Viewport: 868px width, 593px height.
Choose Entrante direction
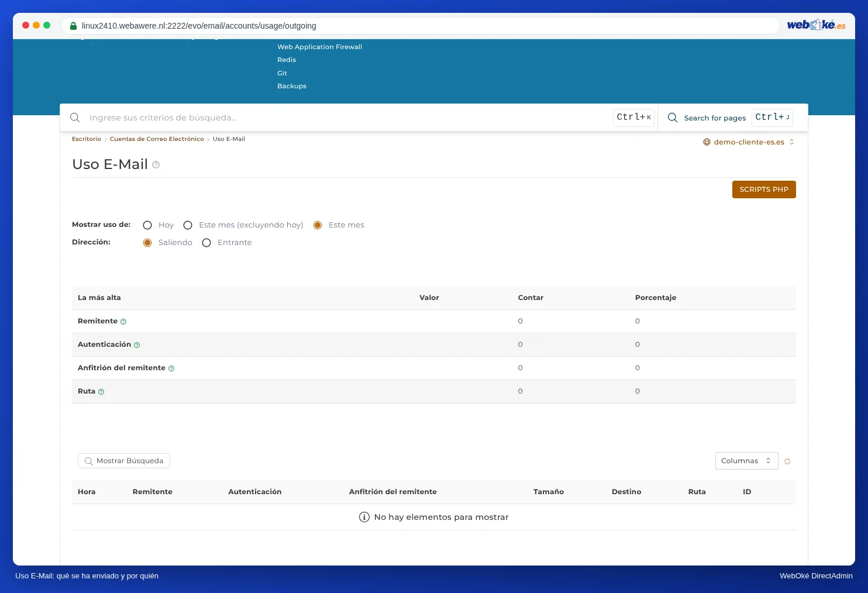[x=206, y=243]
